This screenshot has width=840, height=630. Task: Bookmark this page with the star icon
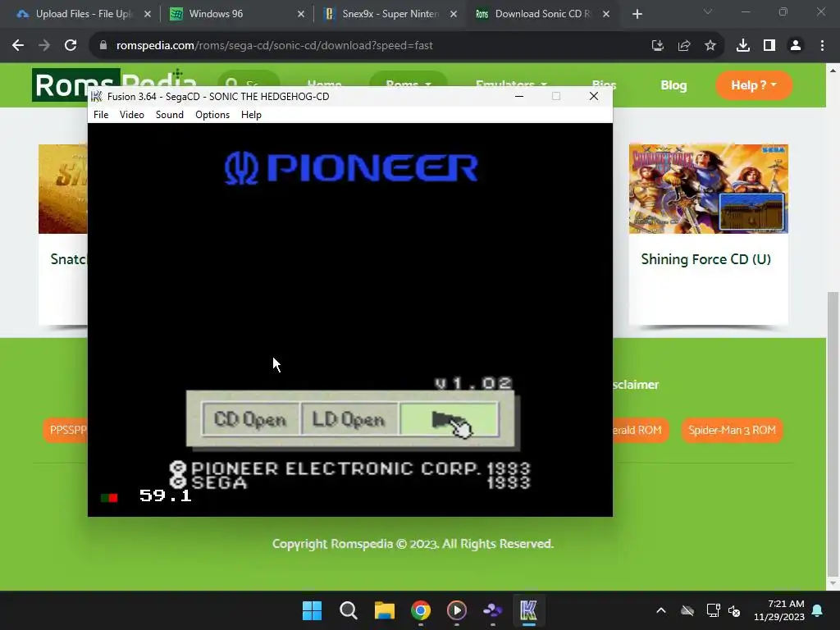[x=710, y=46]
